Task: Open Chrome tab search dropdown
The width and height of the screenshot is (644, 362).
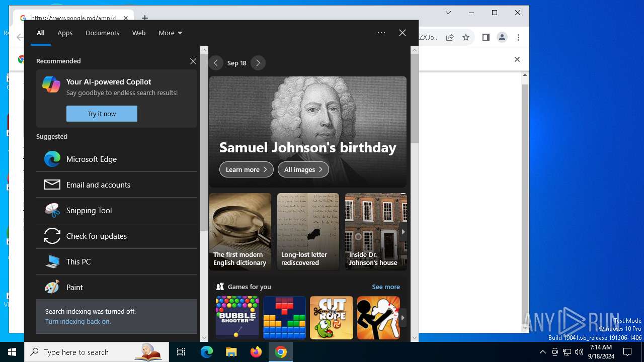Action: coord(448,13)
